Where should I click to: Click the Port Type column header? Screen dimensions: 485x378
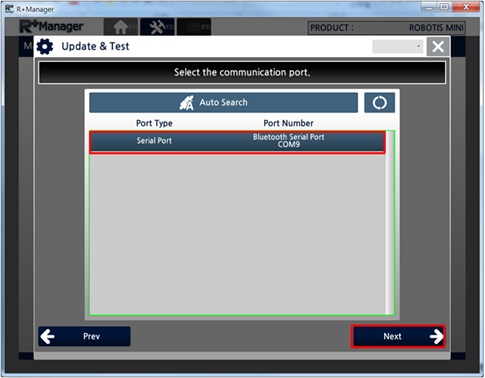(154, 123)
